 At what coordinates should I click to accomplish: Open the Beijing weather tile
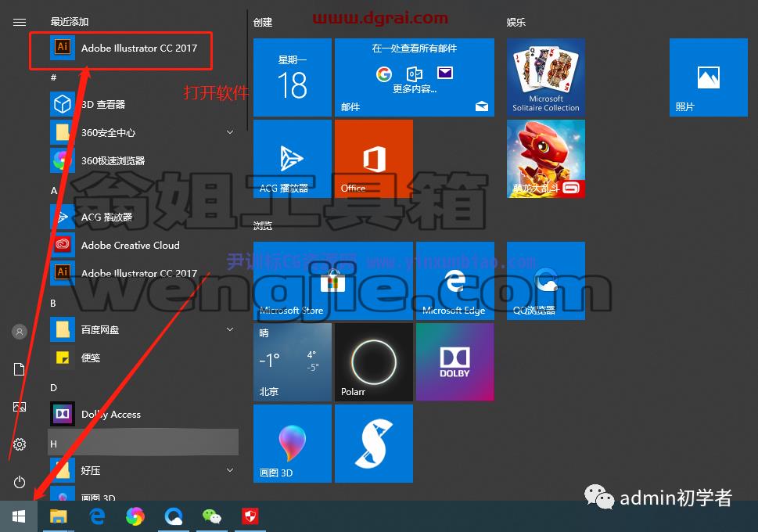(293, 362)
